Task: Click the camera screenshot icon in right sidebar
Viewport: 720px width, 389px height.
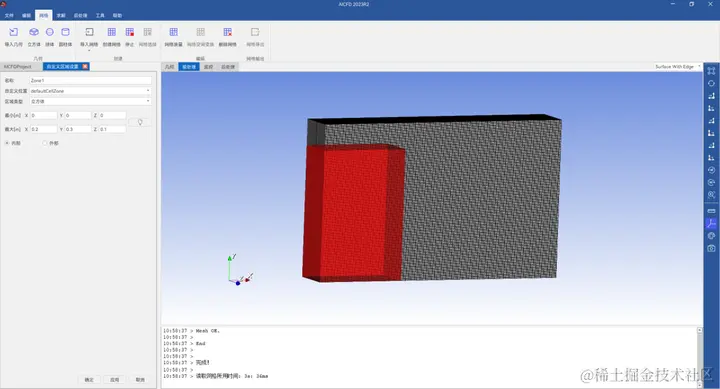Action: [711, 248]
